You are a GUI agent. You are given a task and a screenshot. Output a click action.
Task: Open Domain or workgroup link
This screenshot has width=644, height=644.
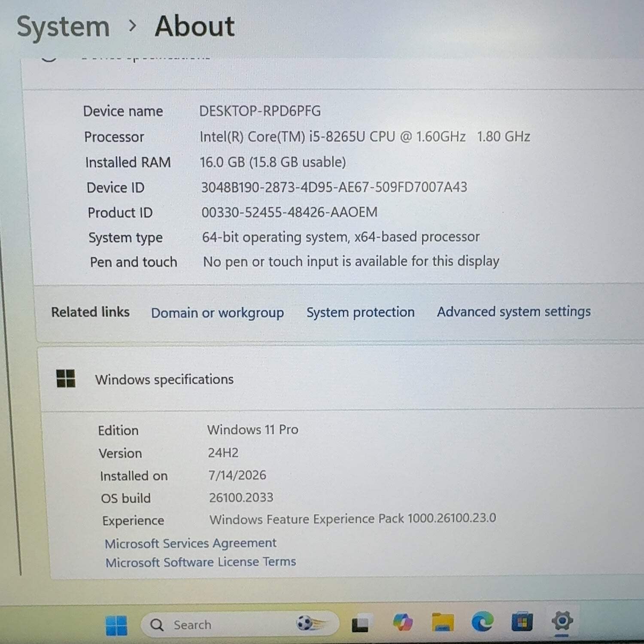[x=217, y=313]
